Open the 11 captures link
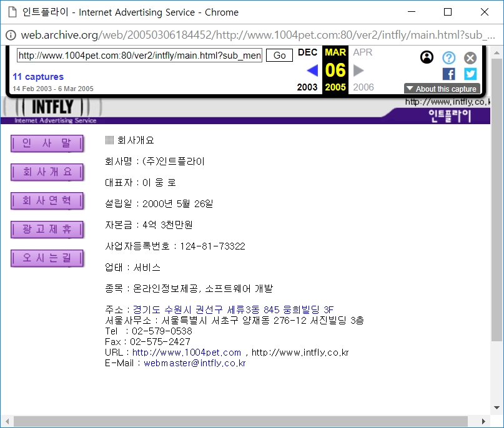 (x=38, y=77)
